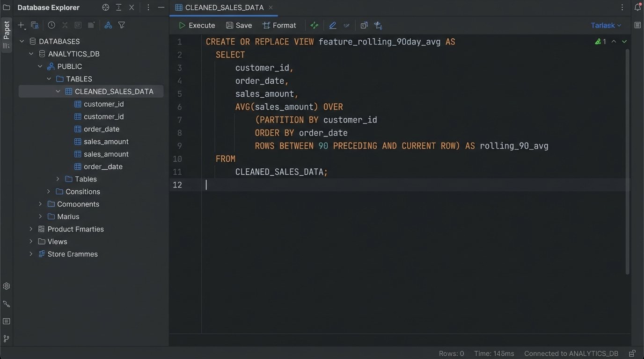The image size is (644, 359).
Task: Open the Papet vertical side tab
Action: tap(7, 30)
